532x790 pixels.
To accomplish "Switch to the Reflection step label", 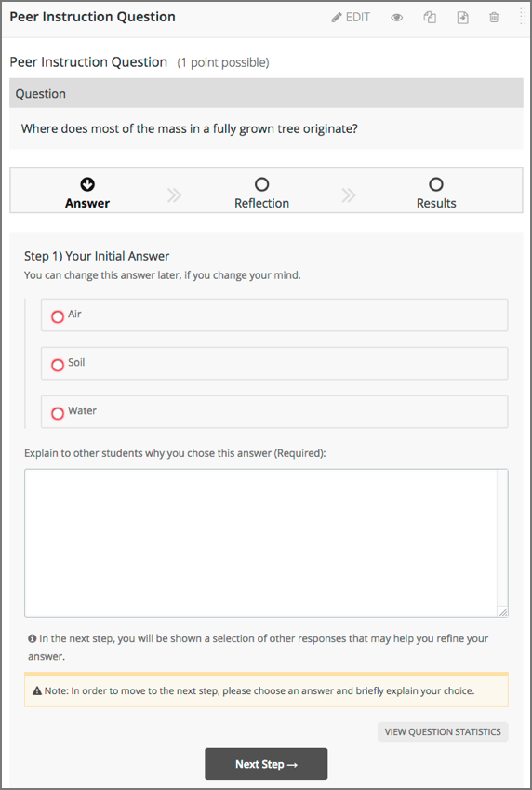I will (261, 203).
